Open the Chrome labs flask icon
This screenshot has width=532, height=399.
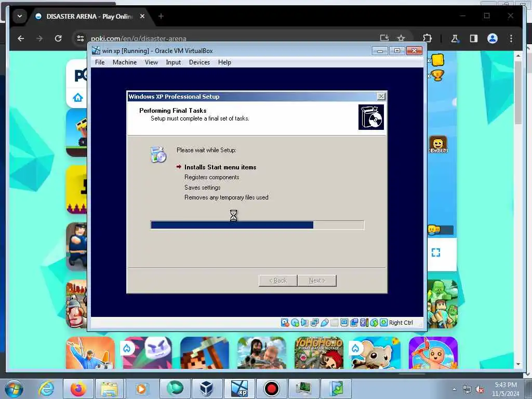[455, 38]
